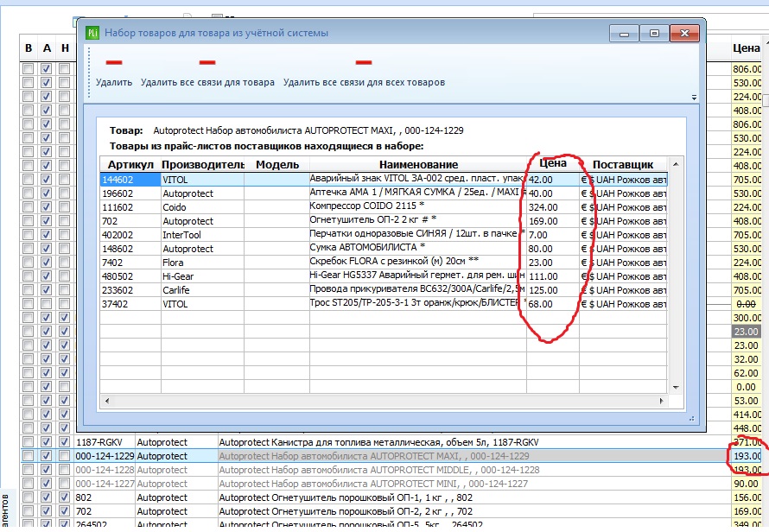Image resolution: width=769 pixels, height=532 pixels.
Task: Click Удалить все связи для всех товаров
Action: [x=364, y=73]
